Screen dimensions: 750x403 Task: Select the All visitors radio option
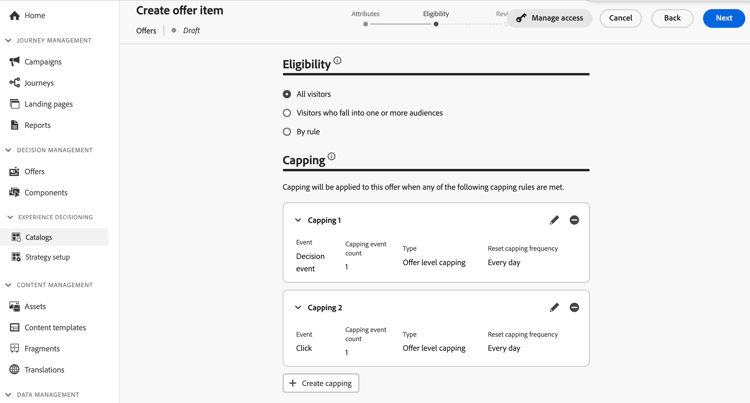(x=287, y=94)
